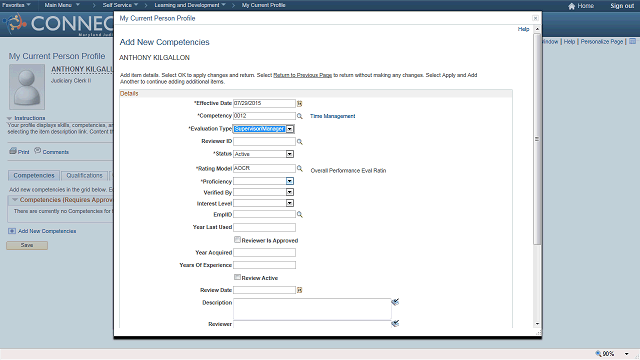Open the Main Menu dropdown
Viewport: 640px width, 360px height.
(x=62, y=5)
